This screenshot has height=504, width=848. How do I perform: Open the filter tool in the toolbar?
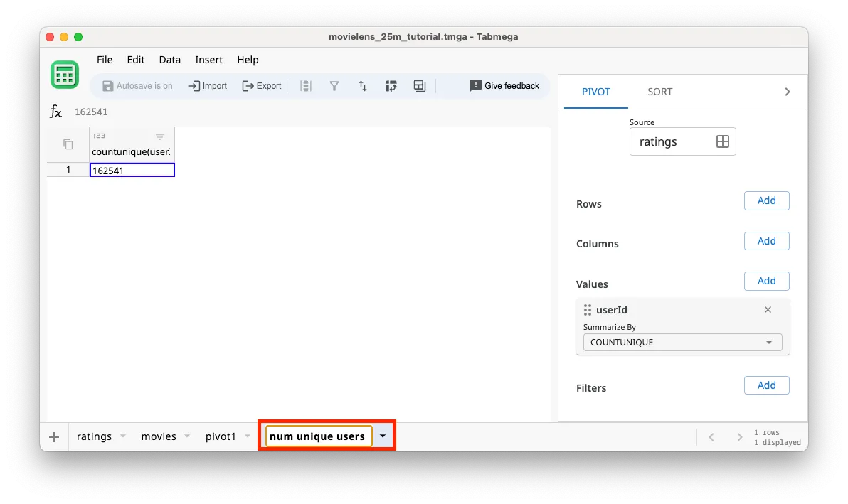(334, 85)
